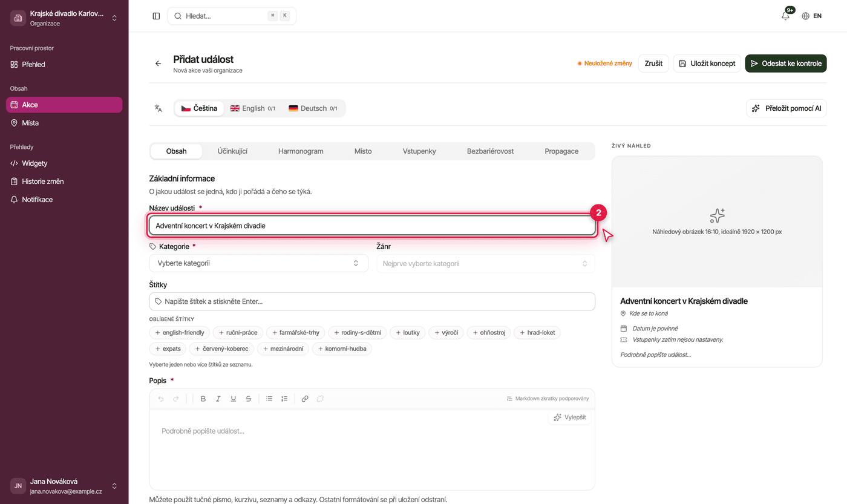
Task: Toggle bold formatting in the Popis editor
Action: pyautogui.click(x=203, y=399)
